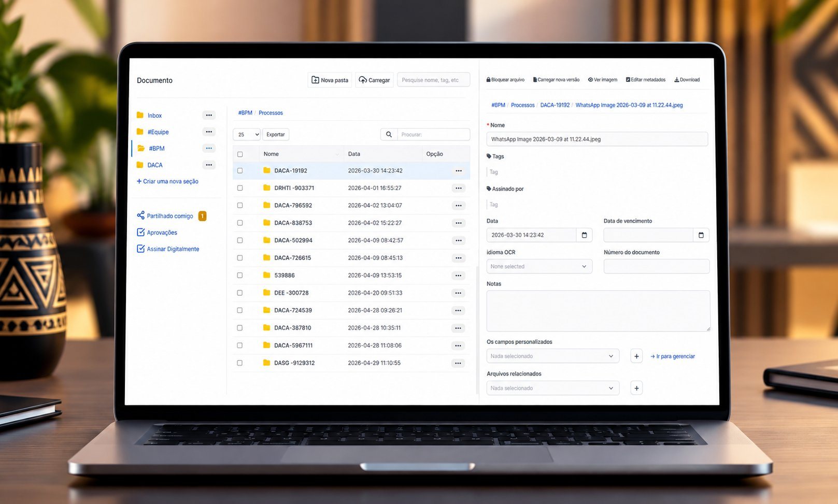Open options menu for DACA section
Viewport: 838px width, 504px height.
tap(209, 165)
